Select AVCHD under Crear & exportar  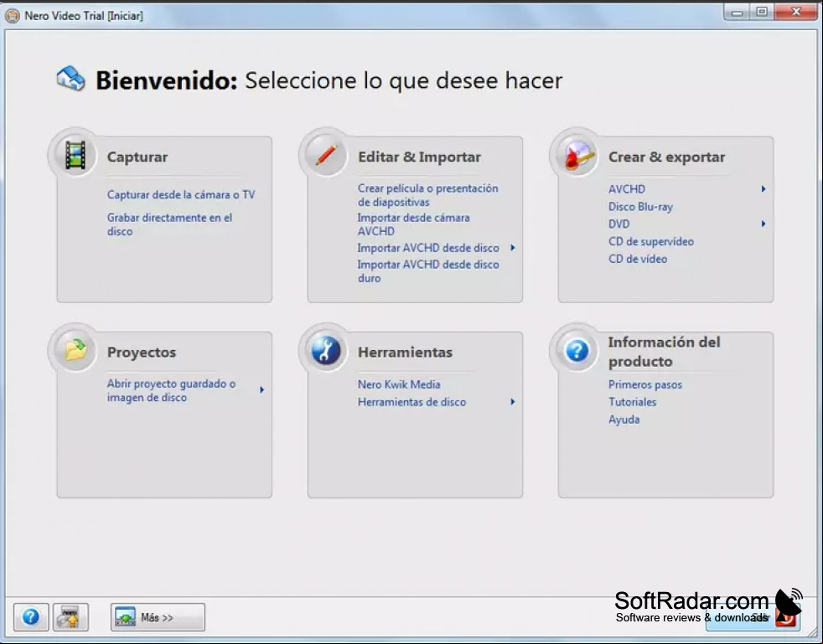[627, 188]
